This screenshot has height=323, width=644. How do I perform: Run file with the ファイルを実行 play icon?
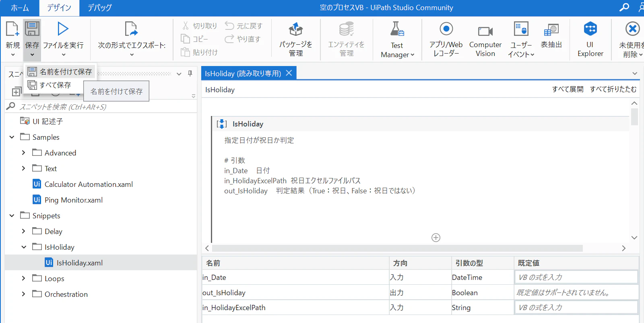(x=63, y=29)
